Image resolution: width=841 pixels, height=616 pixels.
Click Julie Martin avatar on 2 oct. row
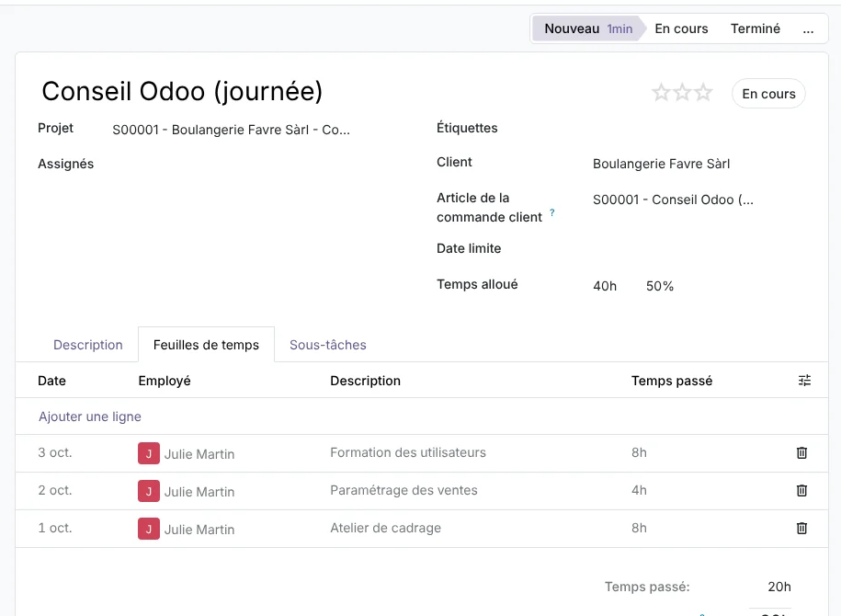tap(149, 491)
